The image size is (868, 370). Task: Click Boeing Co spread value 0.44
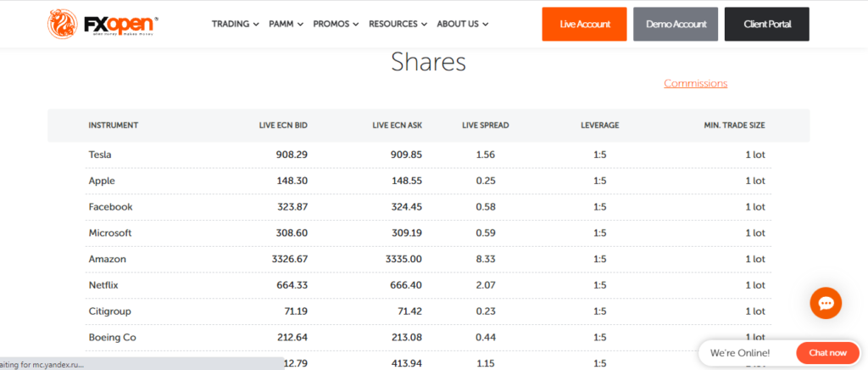pyautogui.click(x=486, y=337)
